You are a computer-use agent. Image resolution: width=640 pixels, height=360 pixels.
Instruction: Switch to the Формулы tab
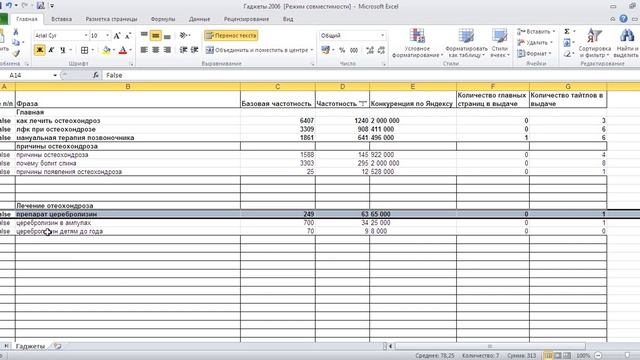(x=163, y=19)
